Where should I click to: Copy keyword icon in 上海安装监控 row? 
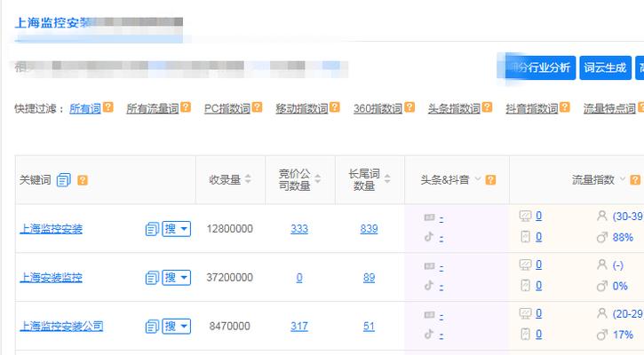[152, 278]
